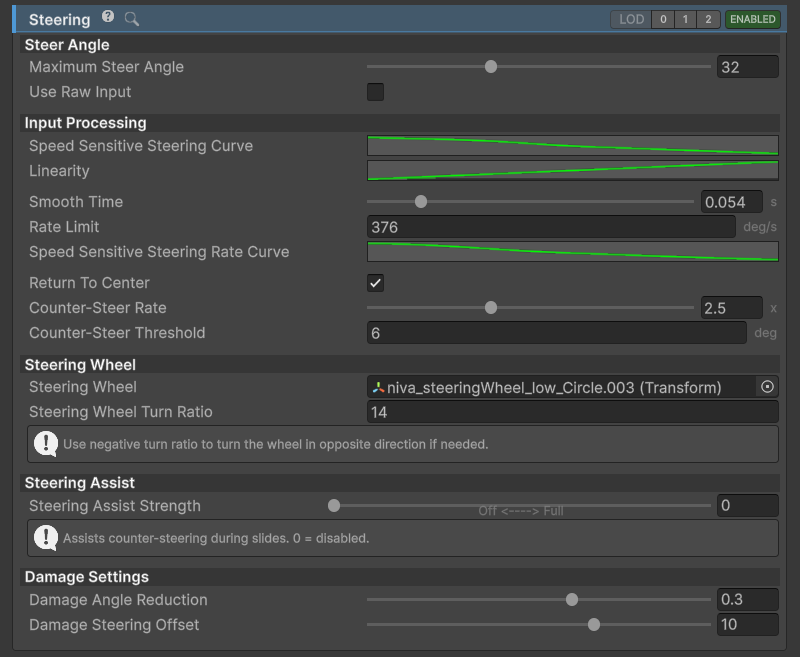Click the LOD label button
800x657 pixels.
pos(631,19)
